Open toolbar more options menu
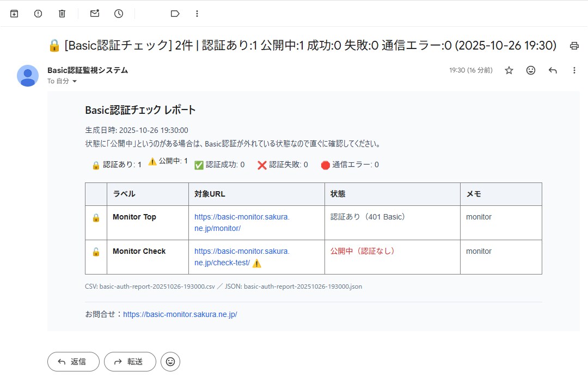Viewport: 588px width, 384px height. [x=197, y=14]
